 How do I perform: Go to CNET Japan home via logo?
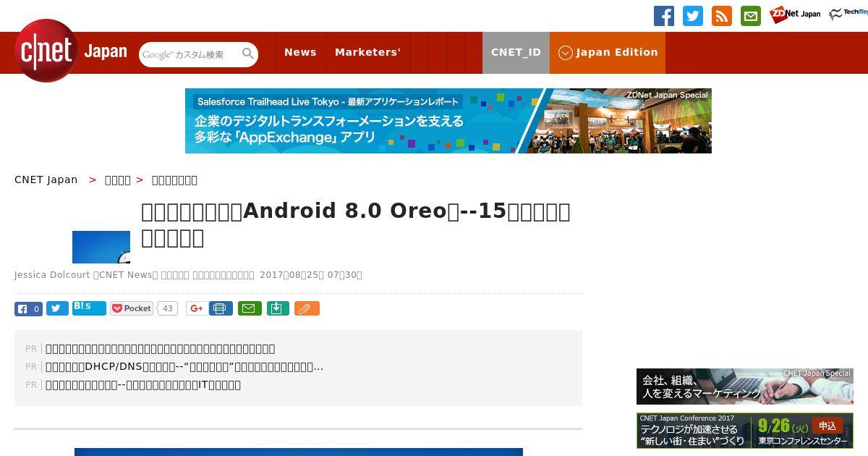71,51
